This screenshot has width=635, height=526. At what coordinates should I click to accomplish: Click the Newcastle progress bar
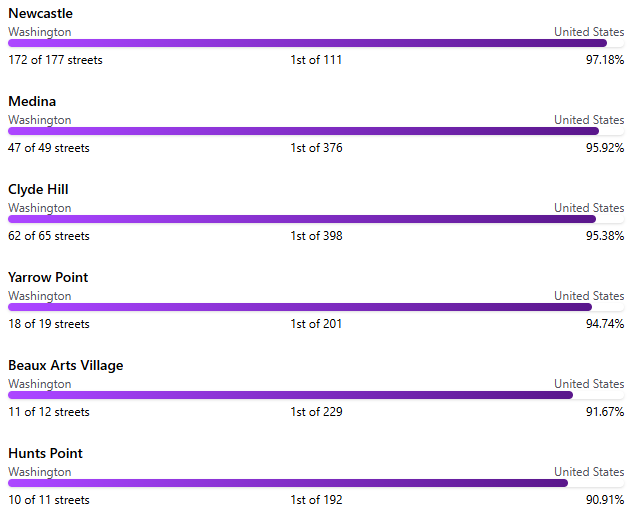point(307,43)
